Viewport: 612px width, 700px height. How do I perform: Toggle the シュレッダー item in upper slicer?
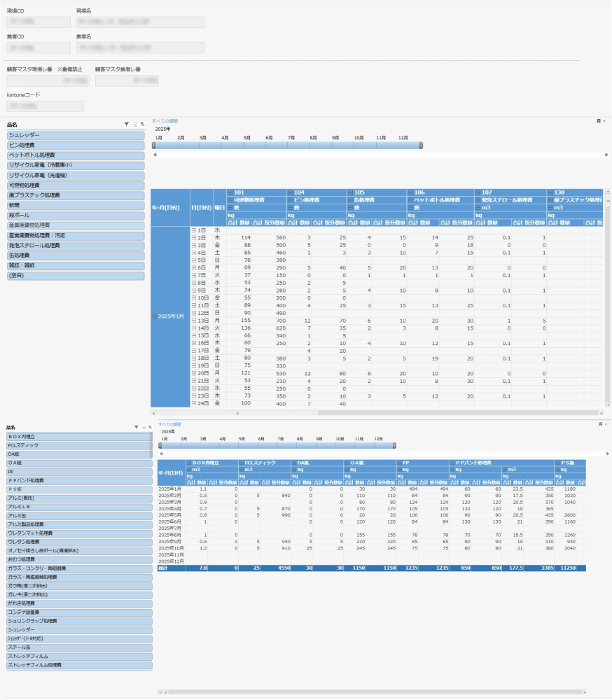[x=75, y=134]
